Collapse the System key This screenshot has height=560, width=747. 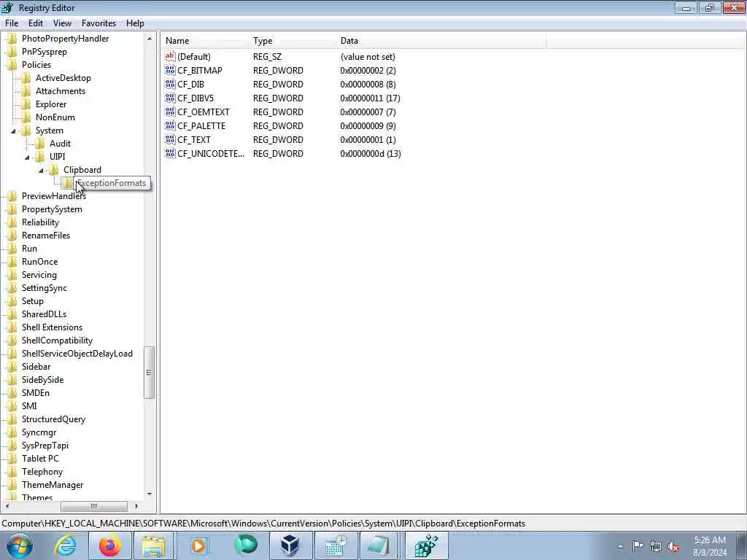point(13,131)
